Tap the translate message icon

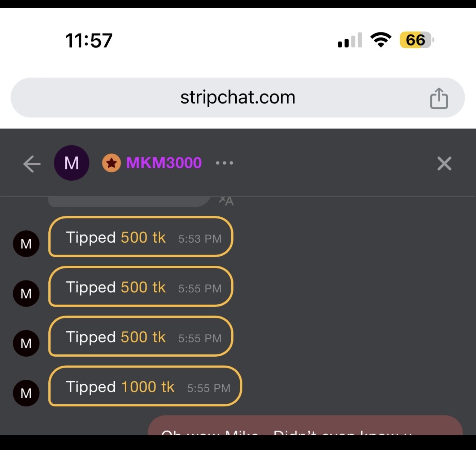coord(226,201)
